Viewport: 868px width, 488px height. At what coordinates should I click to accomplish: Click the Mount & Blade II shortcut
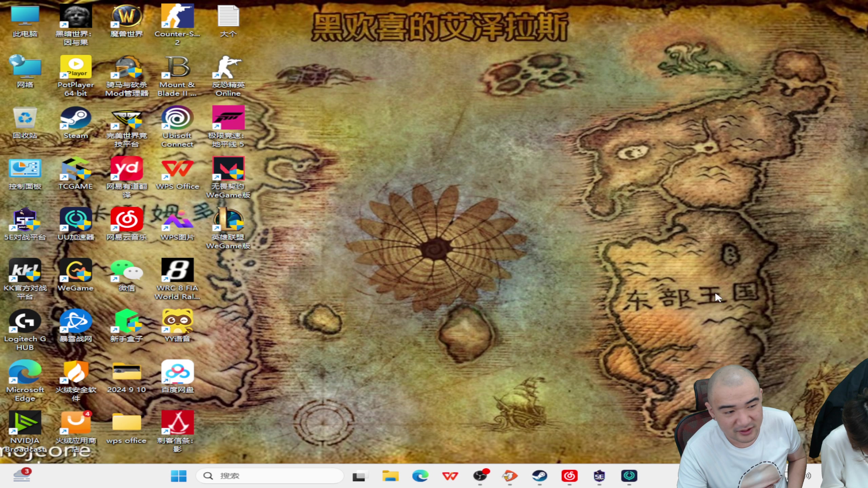177,75
